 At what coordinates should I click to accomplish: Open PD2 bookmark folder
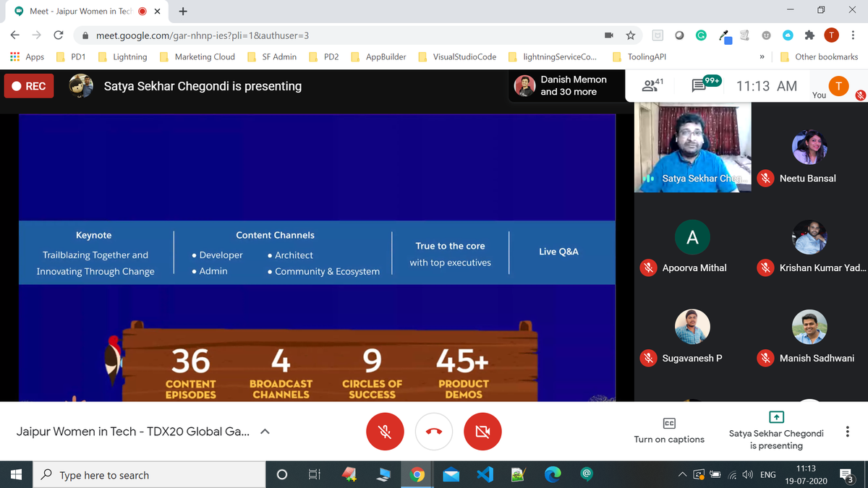point(324,56)
